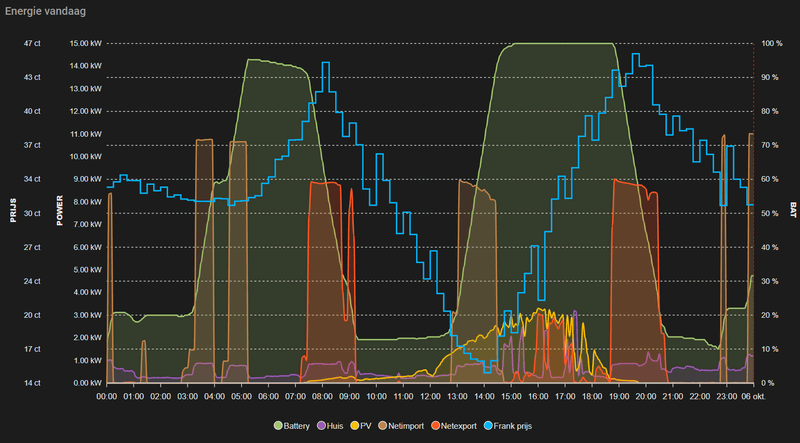This screenshot has height=443, width=800.
Task: Click the green Battery legend circle
Action: point(278,426)
